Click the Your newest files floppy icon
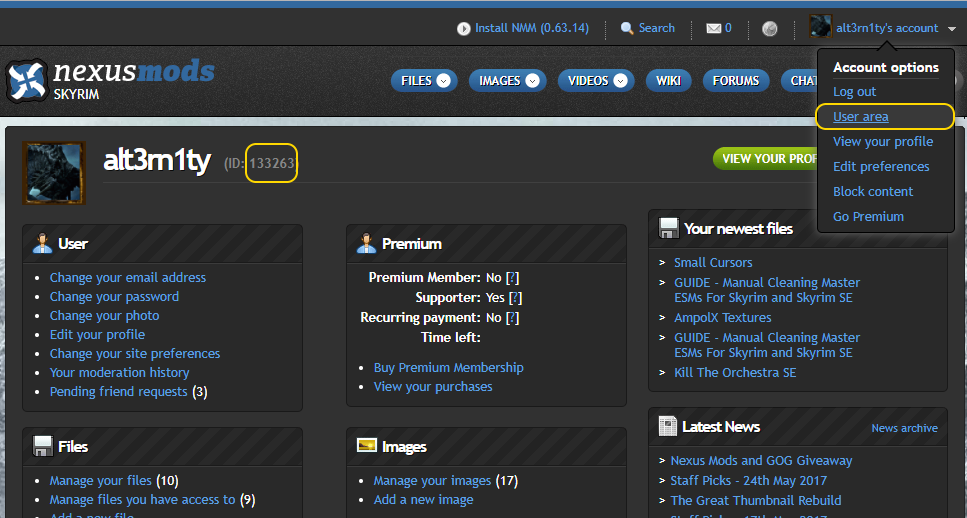Screen dimensions: 967x518 669,229
